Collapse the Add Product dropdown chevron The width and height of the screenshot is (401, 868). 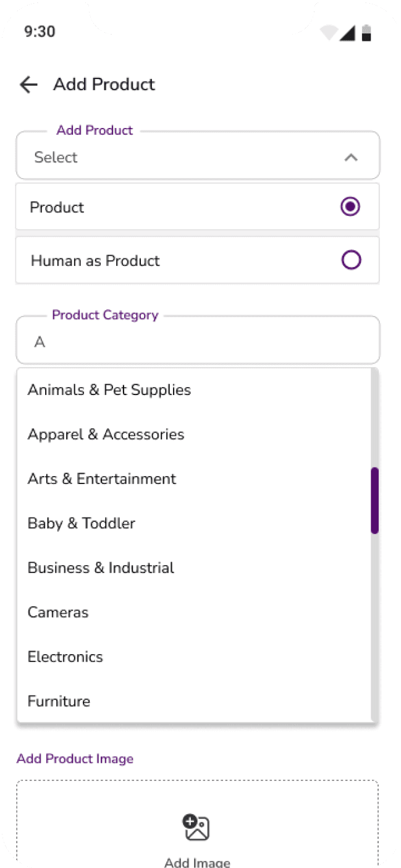(x=351, y=158)
